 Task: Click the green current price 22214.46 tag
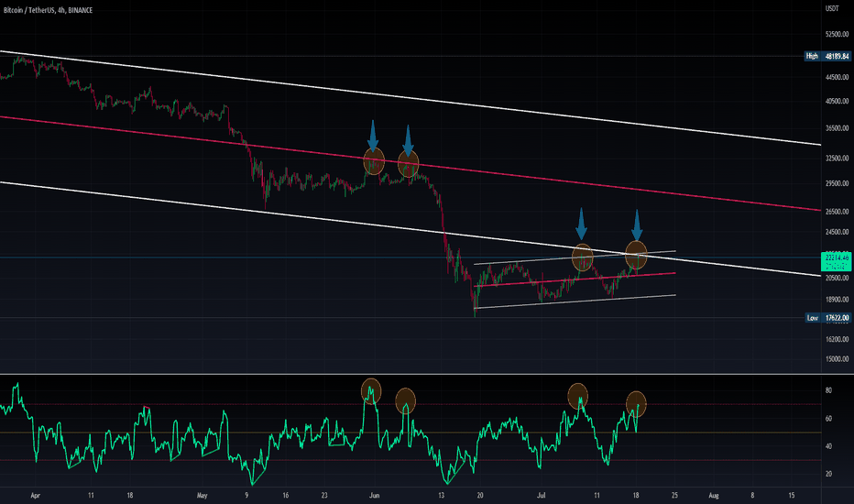click(x=836, y=261)
